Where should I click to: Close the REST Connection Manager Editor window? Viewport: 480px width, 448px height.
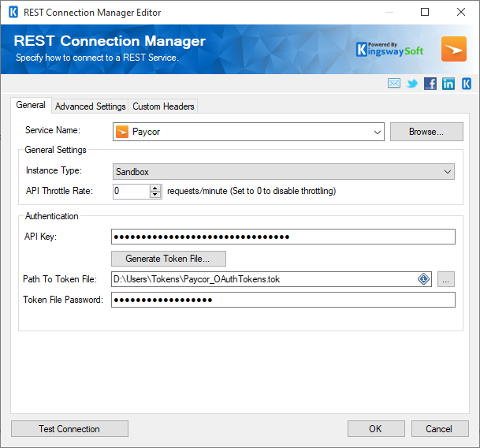[461, 13]
